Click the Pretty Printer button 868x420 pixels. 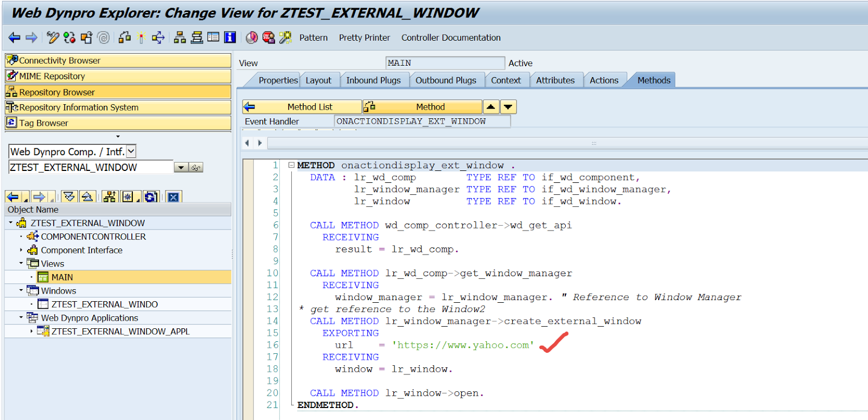[x=364, y=37]
